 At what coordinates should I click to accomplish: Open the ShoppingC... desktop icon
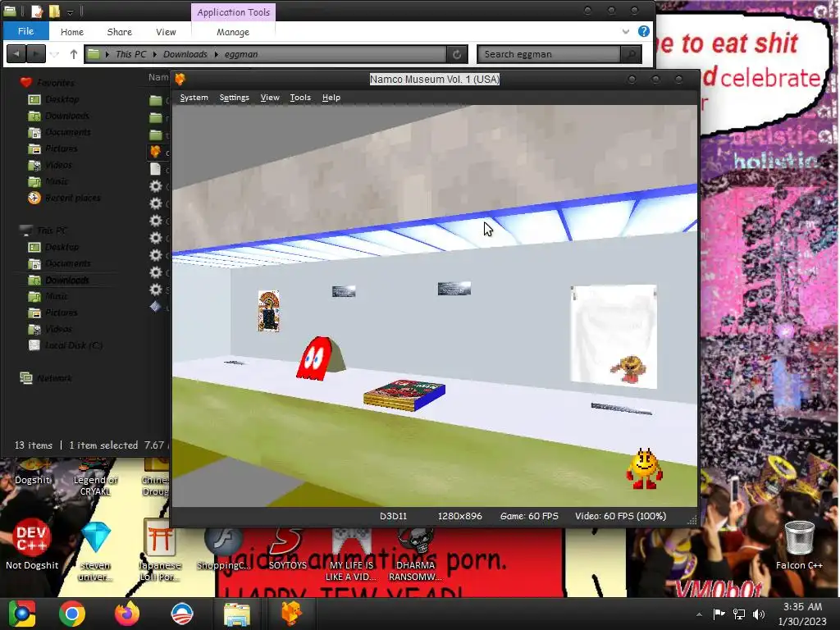[223, 547]
